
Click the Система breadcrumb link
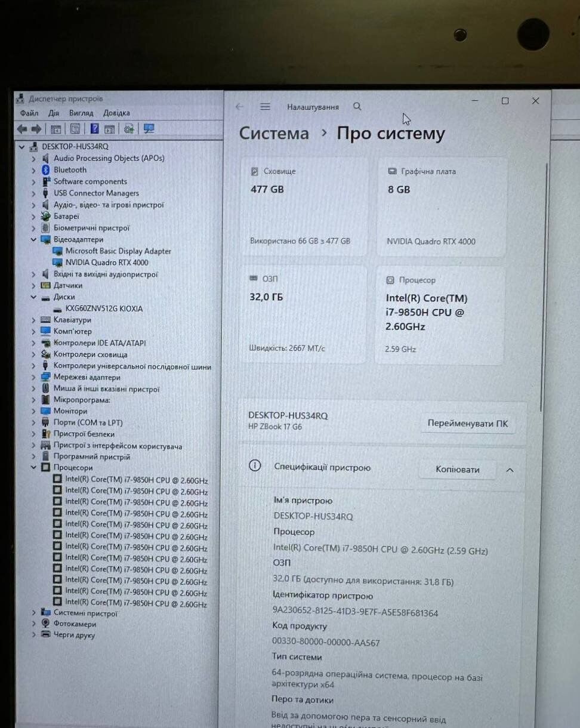274,134
